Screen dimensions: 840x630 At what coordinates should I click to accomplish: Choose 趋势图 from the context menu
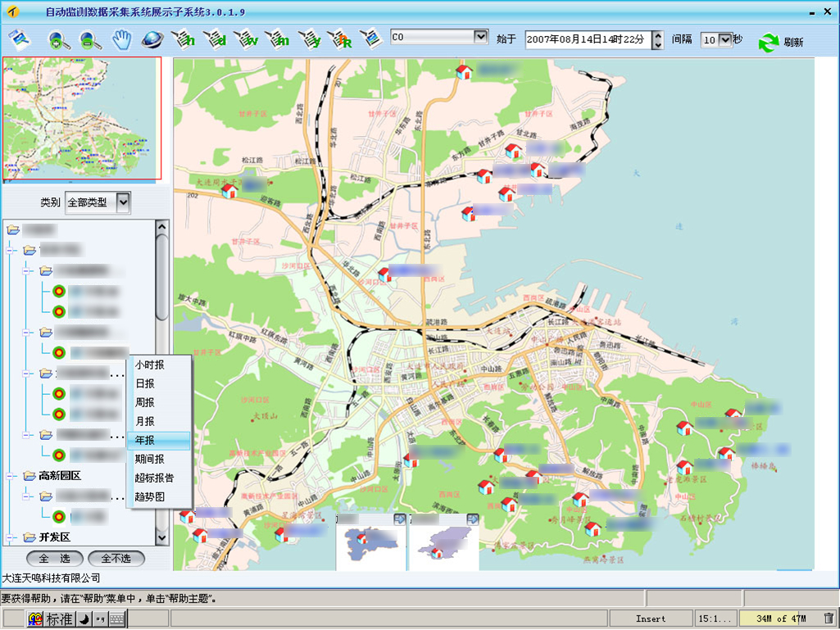coord(158,496)
